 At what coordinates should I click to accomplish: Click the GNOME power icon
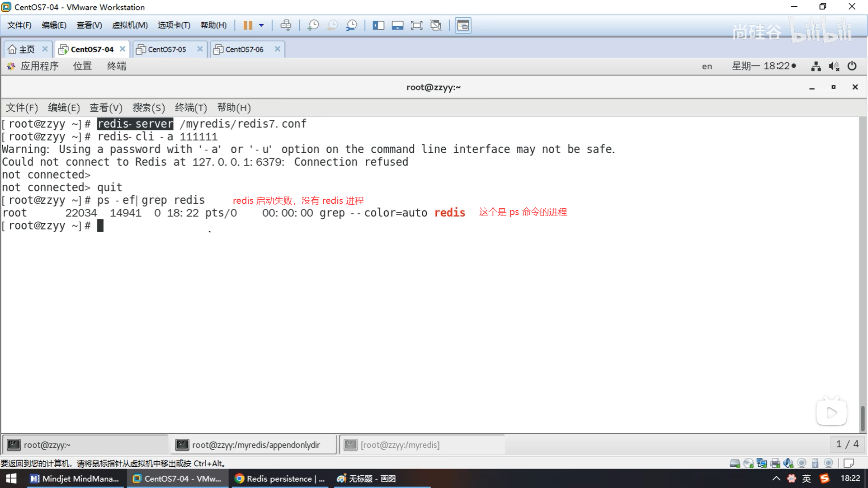[x=852, y=66]
